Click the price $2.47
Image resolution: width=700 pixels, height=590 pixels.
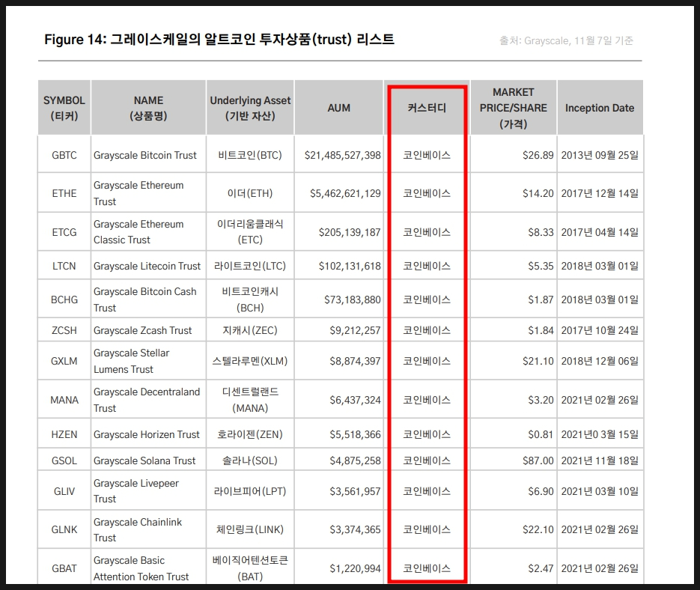[x=541, y=568]
